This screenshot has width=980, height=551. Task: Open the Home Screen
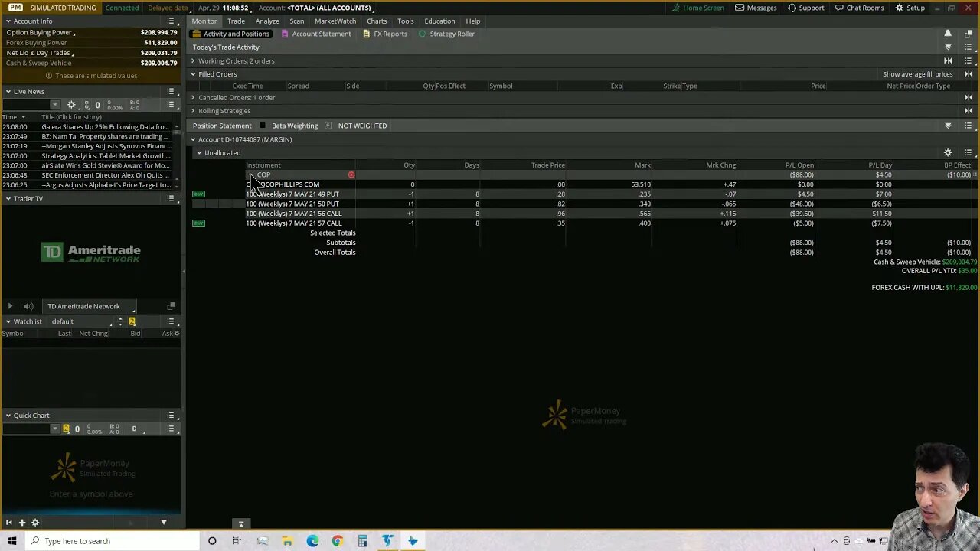[697, 8]
